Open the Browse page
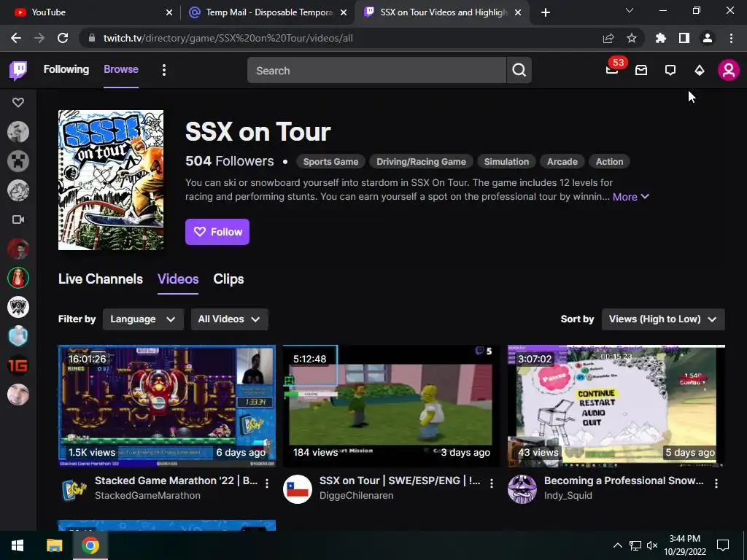 coord(121,69)
